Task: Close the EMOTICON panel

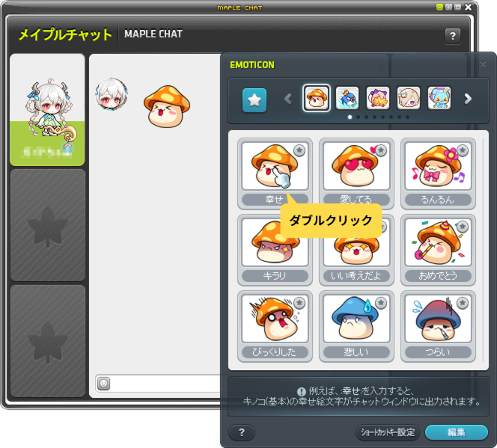Action: [x=483, y=64]
